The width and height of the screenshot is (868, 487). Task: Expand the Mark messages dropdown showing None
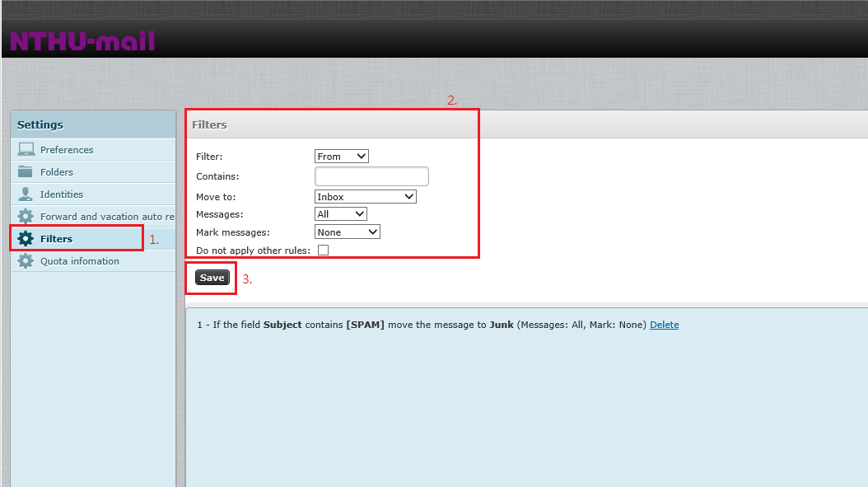point(347,232)
